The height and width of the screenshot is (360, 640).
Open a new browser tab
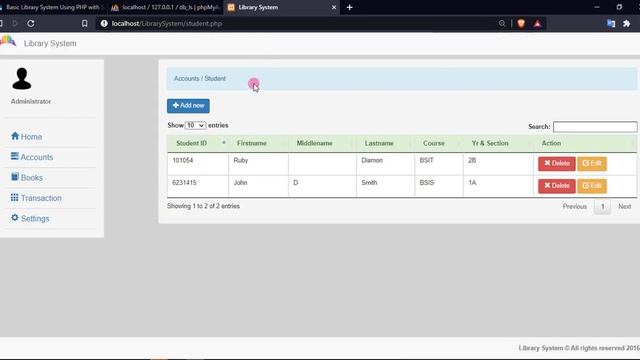pos(349,7)
